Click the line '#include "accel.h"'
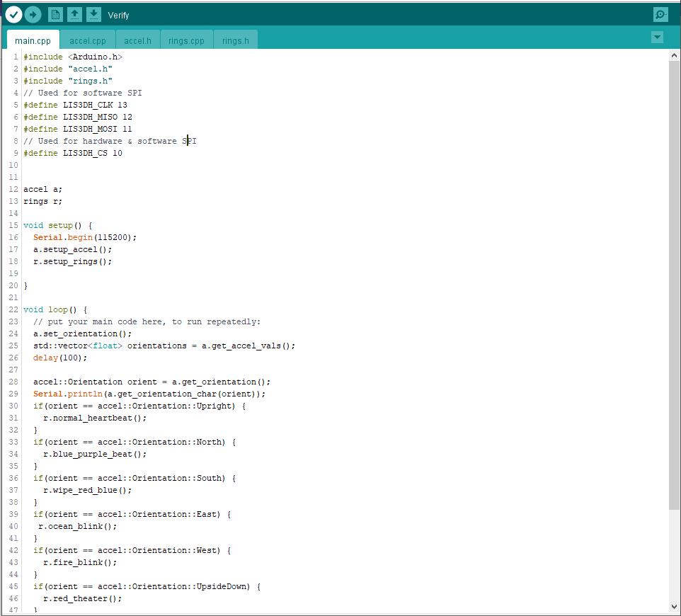Screen dimensions: 681x616 [68, 69]
